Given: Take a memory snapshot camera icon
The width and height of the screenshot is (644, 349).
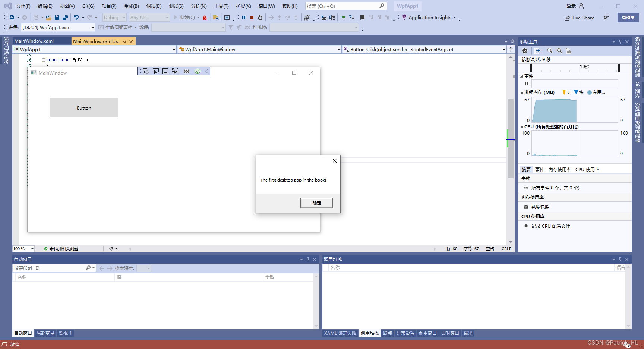Looking at the screenshot, I should 526,207.
